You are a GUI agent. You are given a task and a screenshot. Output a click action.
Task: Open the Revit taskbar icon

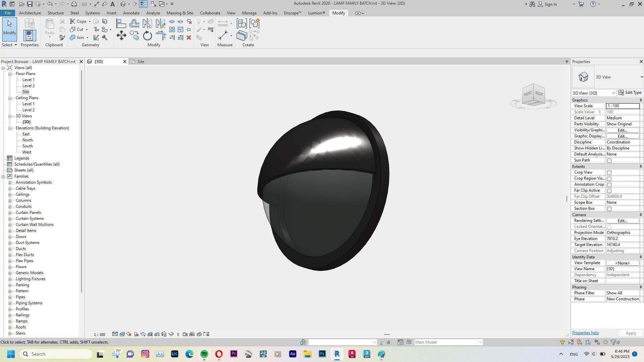click(337, 354)
